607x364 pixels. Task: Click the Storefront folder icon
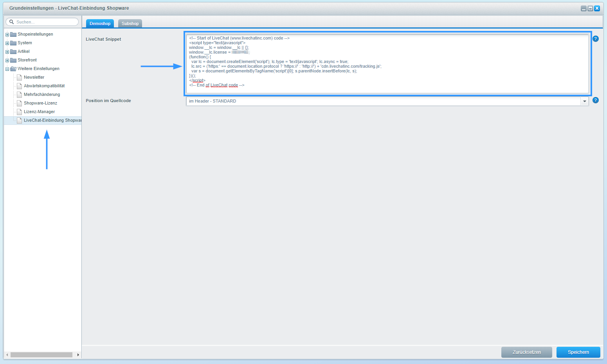[13, 60]
